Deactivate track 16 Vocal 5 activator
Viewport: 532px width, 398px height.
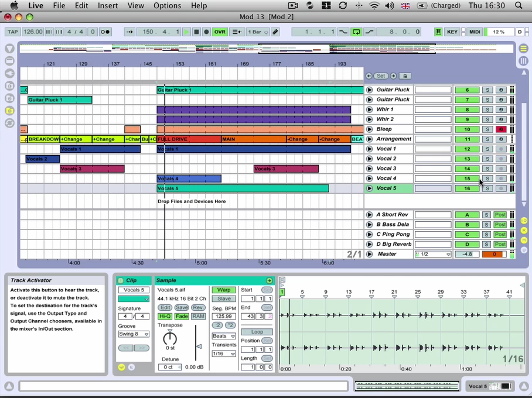(467, 188)
